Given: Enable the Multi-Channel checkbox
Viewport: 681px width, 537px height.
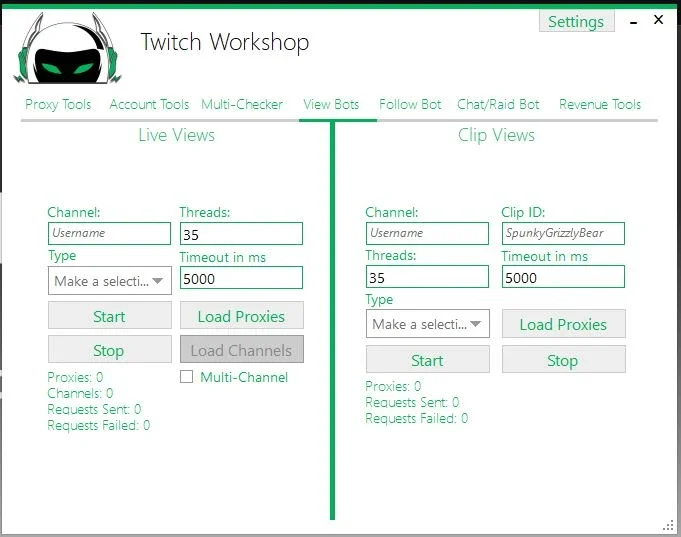Looking at the screenshot, I should [x=187, y=377].
